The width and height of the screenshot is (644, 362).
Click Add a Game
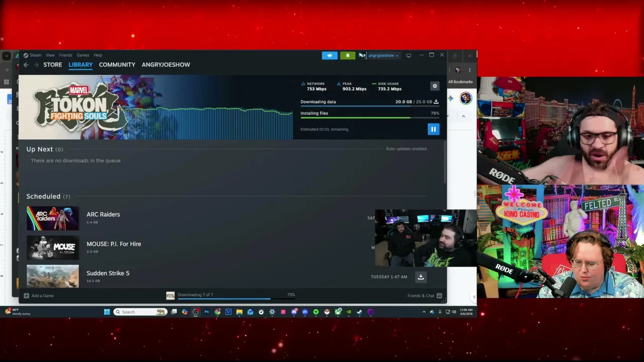(x=39, y=296)
